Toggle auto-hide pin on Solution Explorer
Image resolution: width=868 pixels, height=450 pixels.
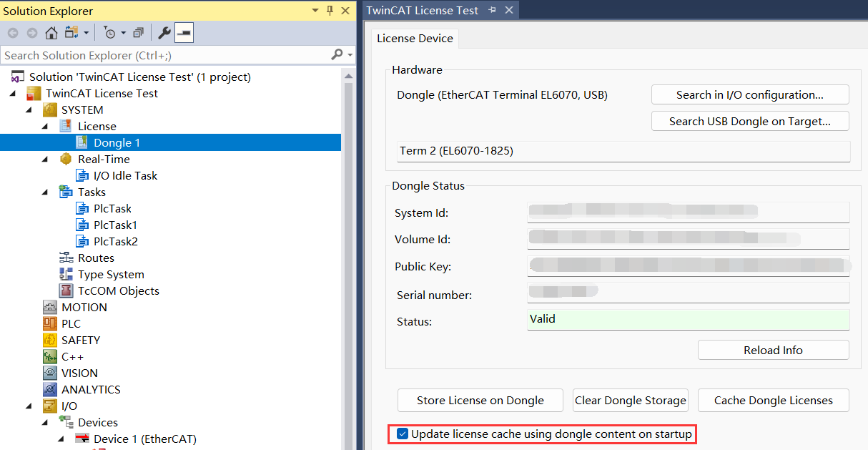[x=330, y=11]
